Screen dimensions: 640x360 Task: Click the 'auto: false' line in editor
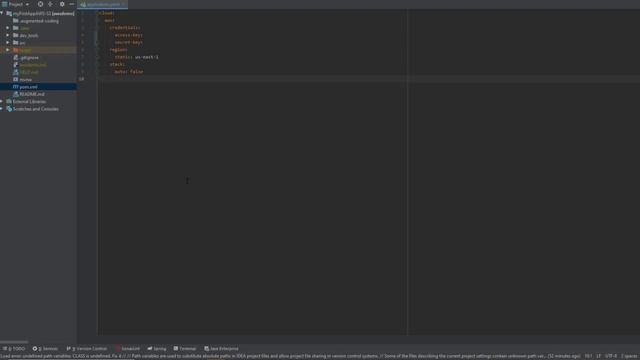pyautogui.click(x=129, y=72)
